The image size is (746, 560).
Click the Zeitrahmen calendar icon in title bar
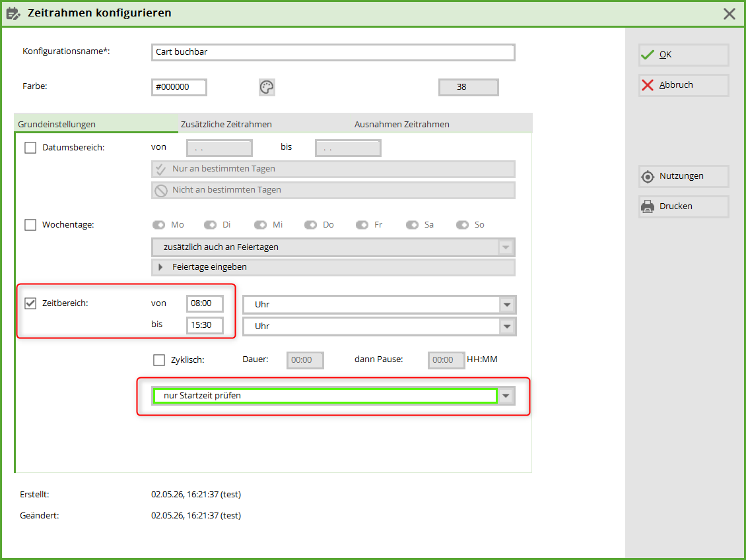13,13
